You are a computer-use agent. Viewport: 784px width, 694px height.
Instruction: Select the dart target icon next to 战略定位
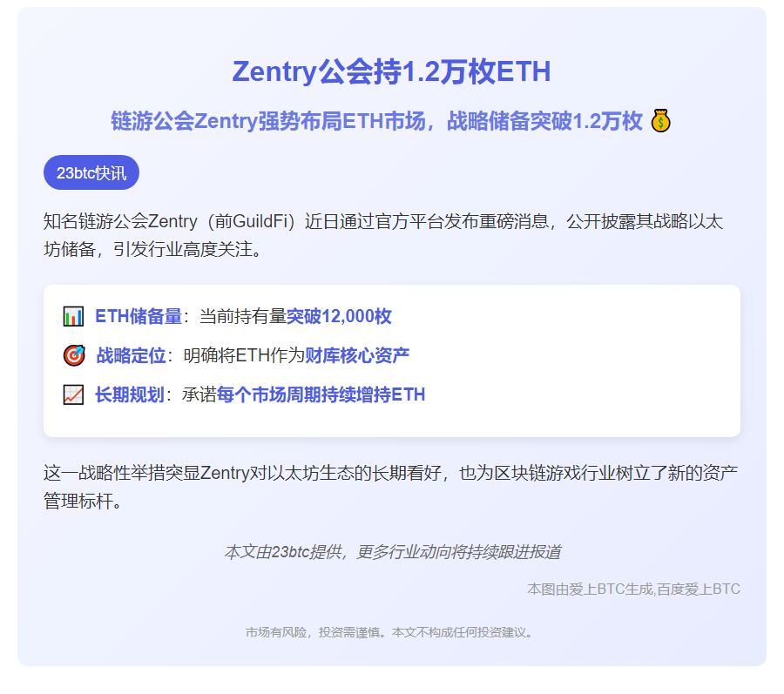[73, 355]
